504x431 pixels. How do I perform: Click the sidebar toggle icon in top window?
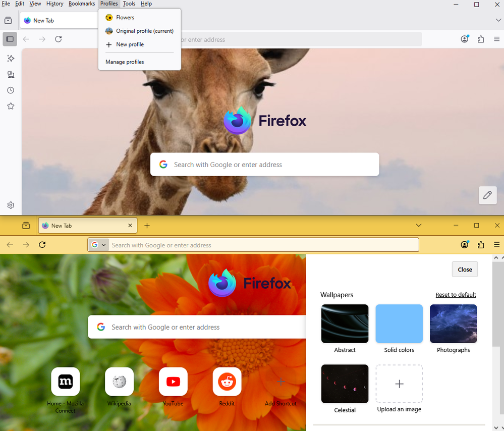[x=10, y=39]
